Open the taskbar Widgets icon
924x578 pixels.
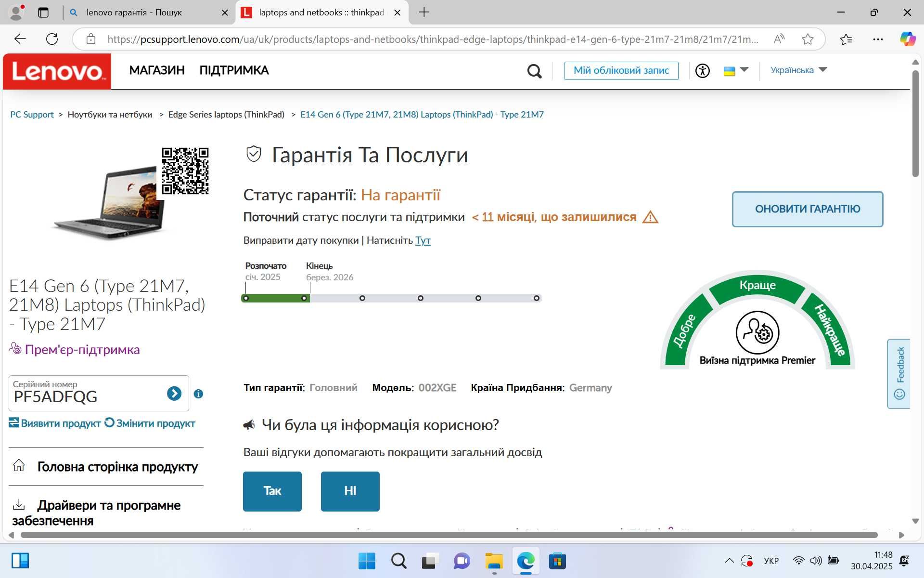click(x=20, y=561)
